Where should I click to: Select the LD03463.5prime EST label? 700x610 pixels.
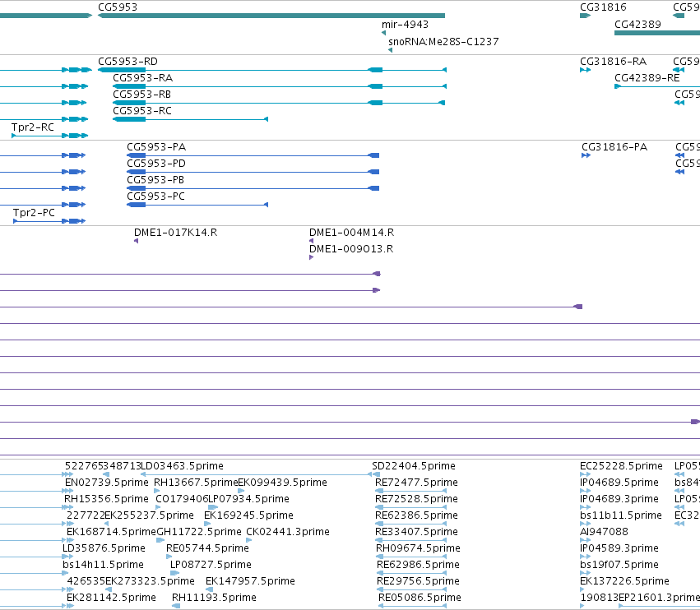(182, 466)
